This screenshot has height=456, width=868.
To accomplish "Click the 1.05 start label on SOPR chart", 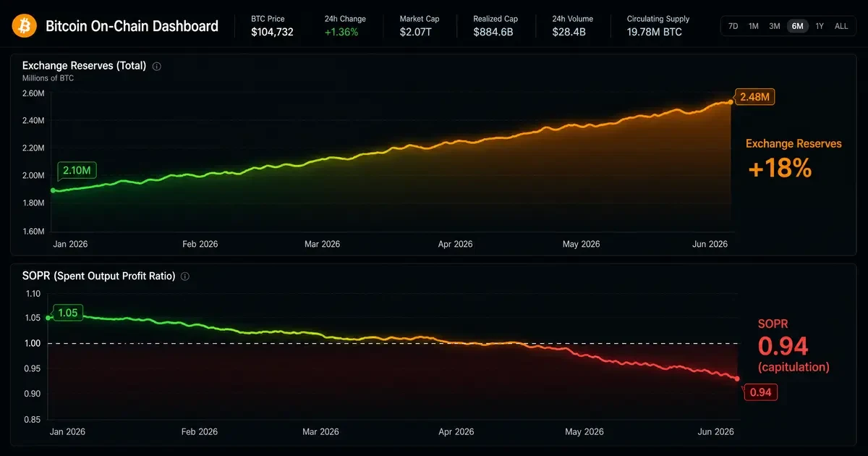I will (x=68, y=313).
